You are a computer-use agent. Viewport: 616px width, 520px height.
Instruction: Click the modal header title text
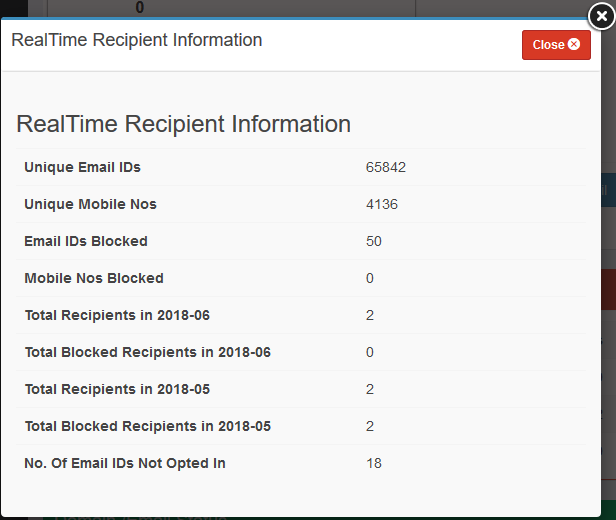137,41
